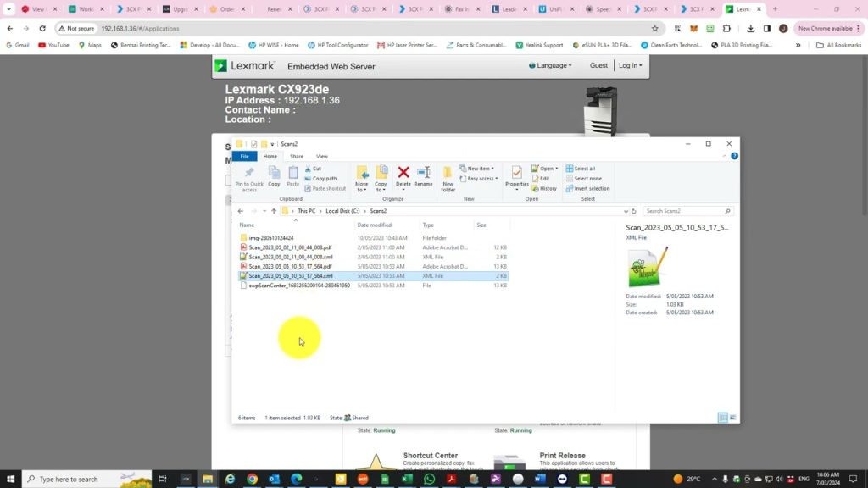The image size is (868, 488).
Task: Open Microsoft Word from the taskbar
Action: click(x=540, y=480)
